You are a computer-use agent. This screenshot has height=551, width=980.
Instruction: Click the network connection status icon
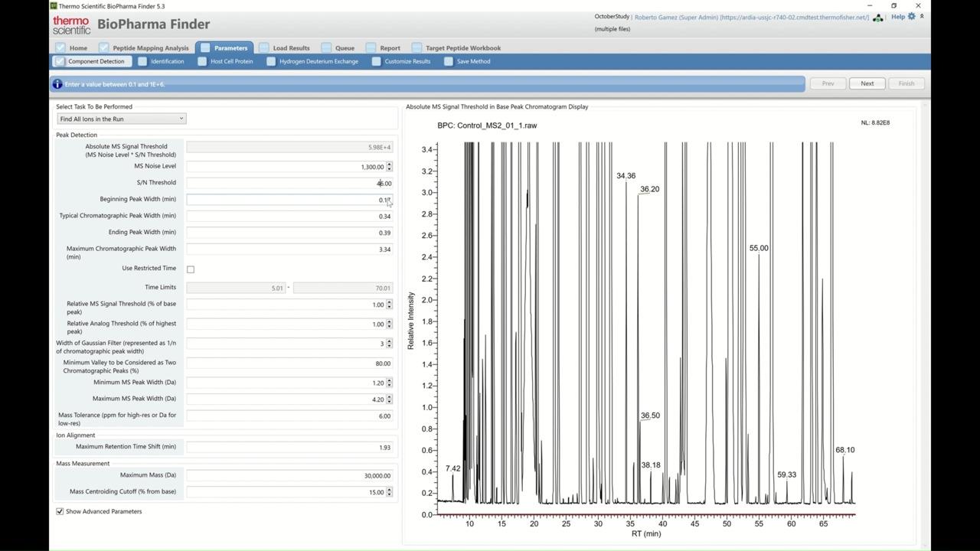tap(877, 18)
